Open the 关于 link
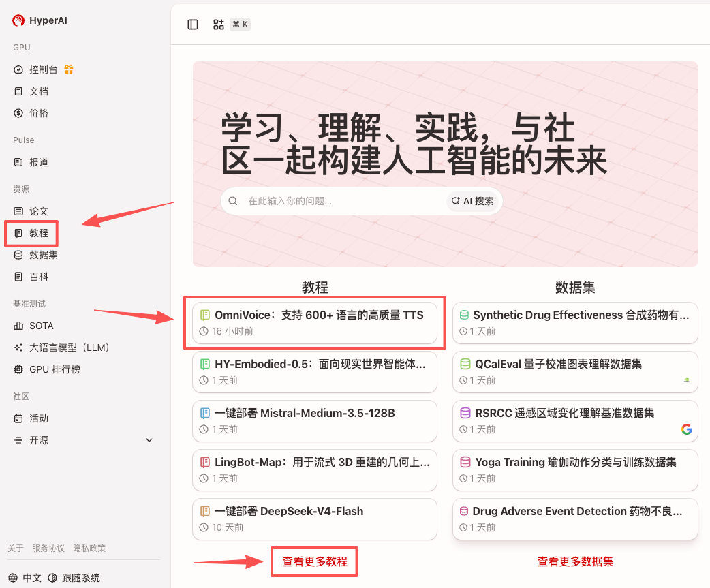 [16, 548]
